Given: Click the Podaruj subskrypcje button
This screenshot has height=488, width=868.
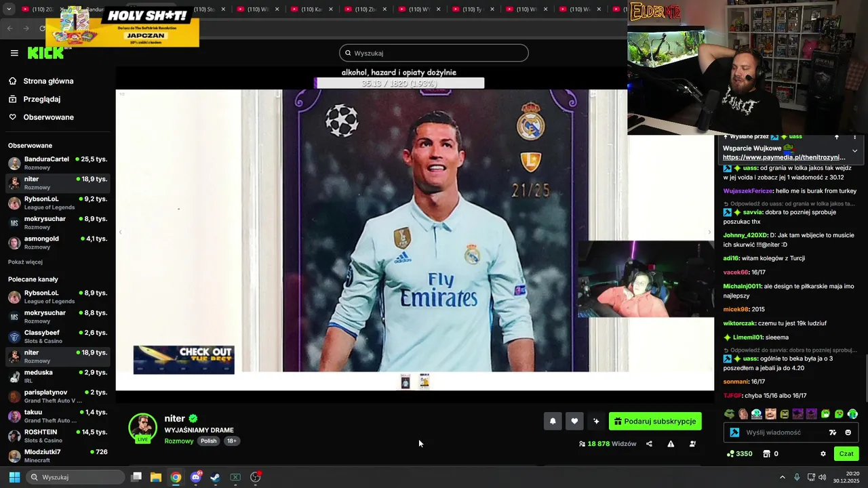Looking at the screenshot, I should pos(655,422).
